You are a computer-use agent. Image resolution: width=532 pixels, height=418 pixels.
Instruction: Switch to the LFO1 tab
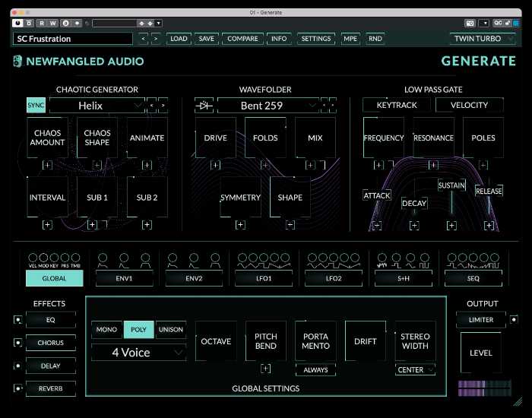click(x=264, y=278)
